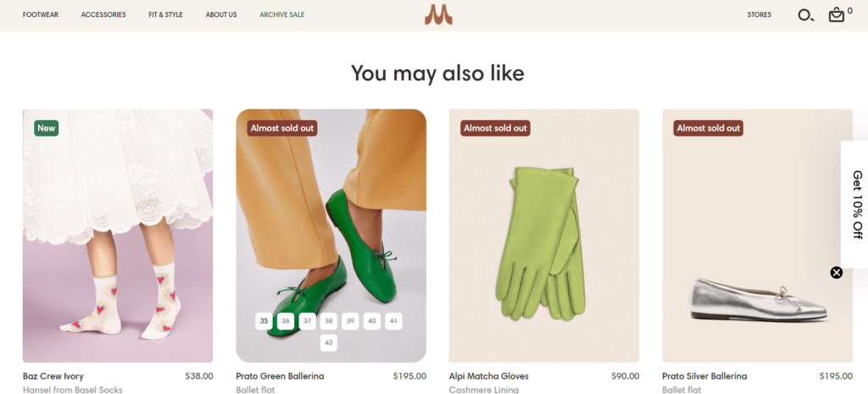Open the Prato Silver Ballerina product title
Image resolution: width=868 pixels, height=394 pixels.
coord(704,376)
